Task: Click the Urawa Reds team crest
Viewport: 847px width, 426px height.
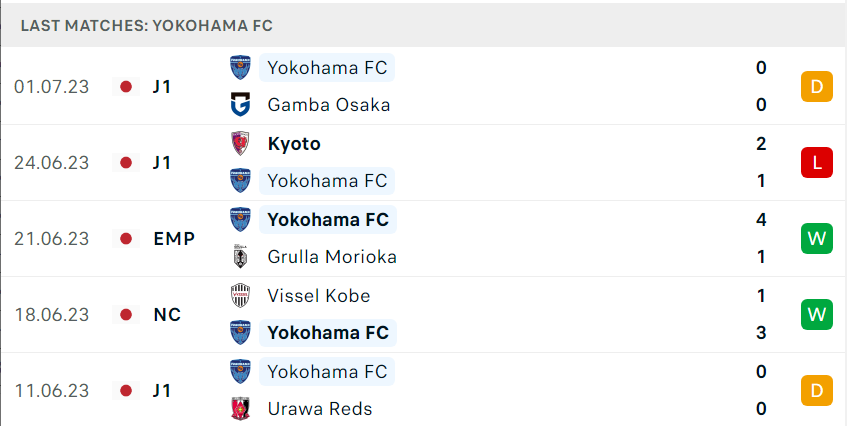Action: [x=240, y=409]
